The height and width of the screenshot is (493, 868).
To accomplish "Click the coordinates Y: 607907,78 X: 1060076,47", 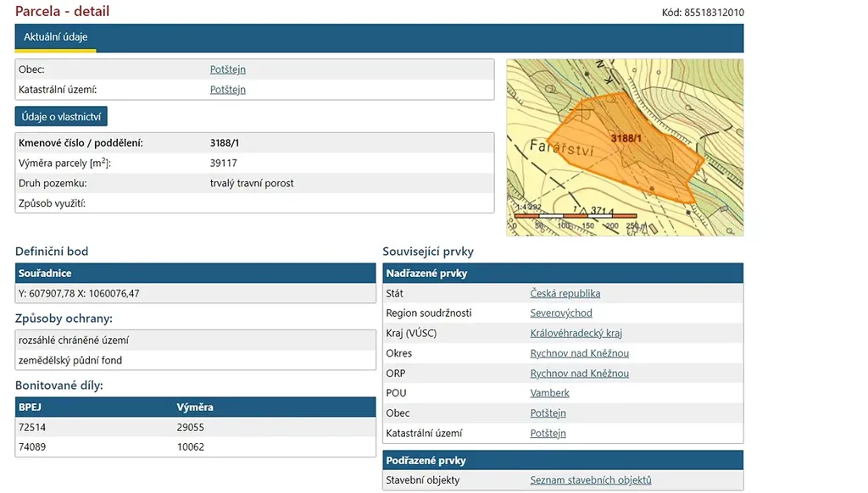I will tap(79, 294).
